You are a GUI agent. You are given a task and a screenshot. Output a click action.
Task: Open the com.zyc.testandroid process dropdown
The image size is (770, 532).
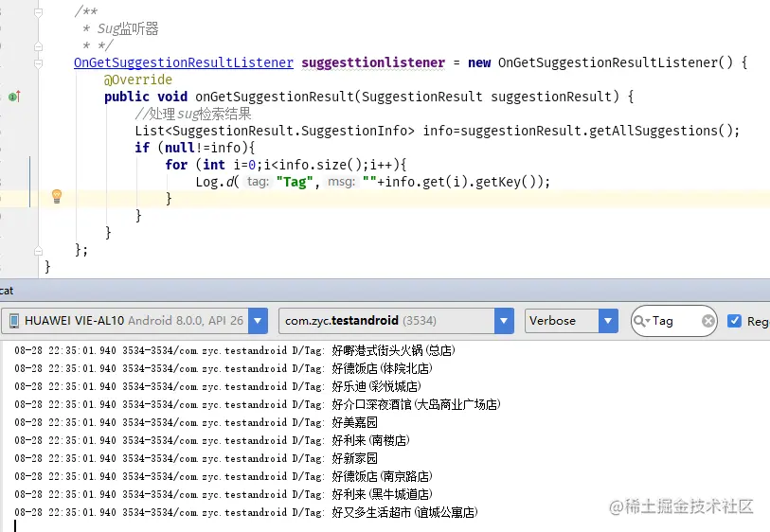(x=504, y=321)
